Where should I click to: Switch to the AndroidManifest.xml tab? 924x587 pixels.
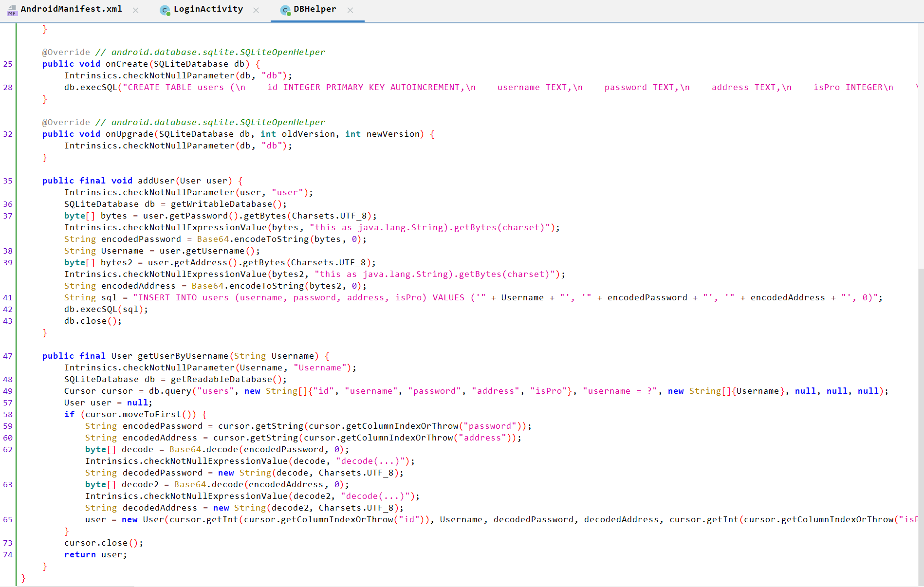point(72,9)
